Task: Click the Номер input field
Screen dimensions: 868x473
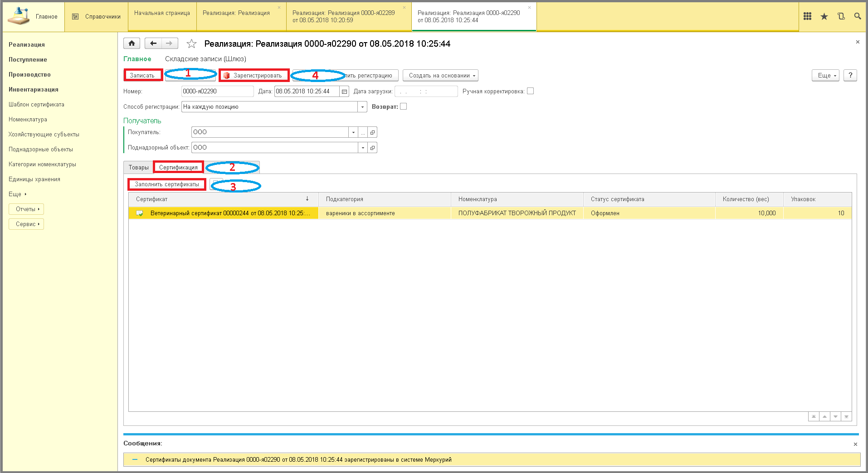Action: 217,92
